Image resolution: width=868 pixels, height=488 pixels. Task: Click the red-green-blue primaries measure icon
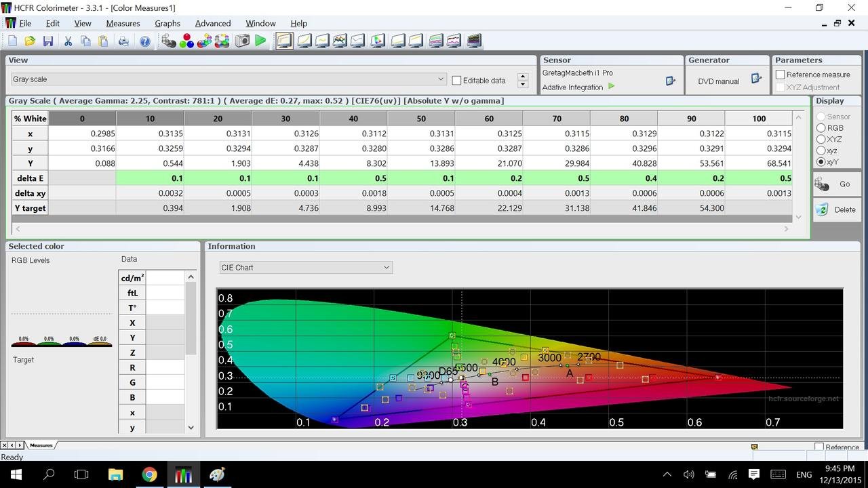pyautogui.click(x=186, y=41)
